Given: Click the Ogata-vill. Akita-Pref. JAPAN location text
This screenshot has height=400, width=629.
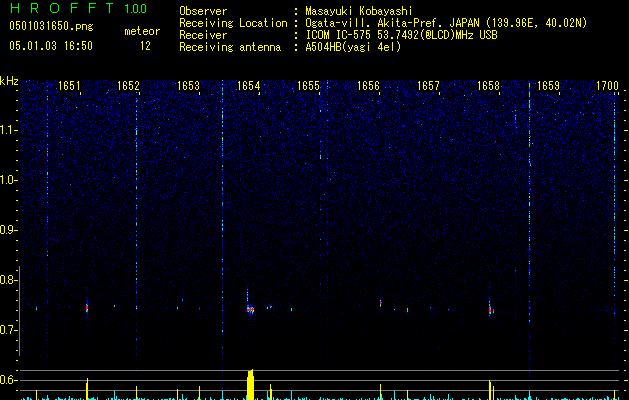Looking at the screenshot, I should [446, 23].
